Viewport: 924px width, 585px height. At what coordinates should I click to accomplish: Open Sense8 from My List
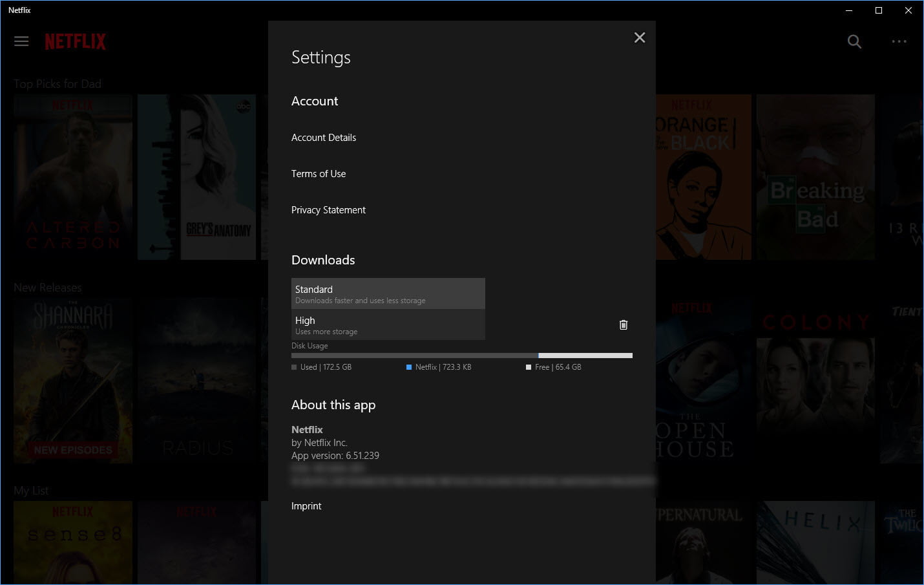(72, 543)
